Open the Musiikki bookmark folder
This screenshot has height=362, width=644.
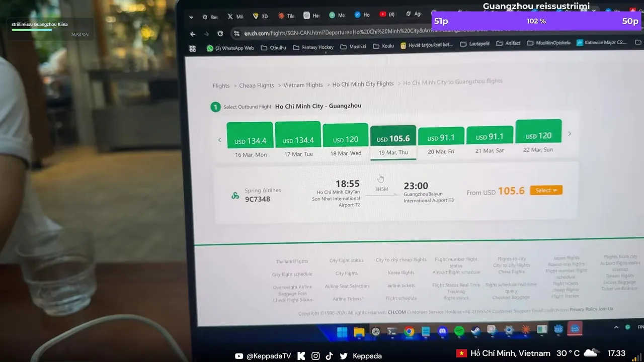click(x=353, y=47)
